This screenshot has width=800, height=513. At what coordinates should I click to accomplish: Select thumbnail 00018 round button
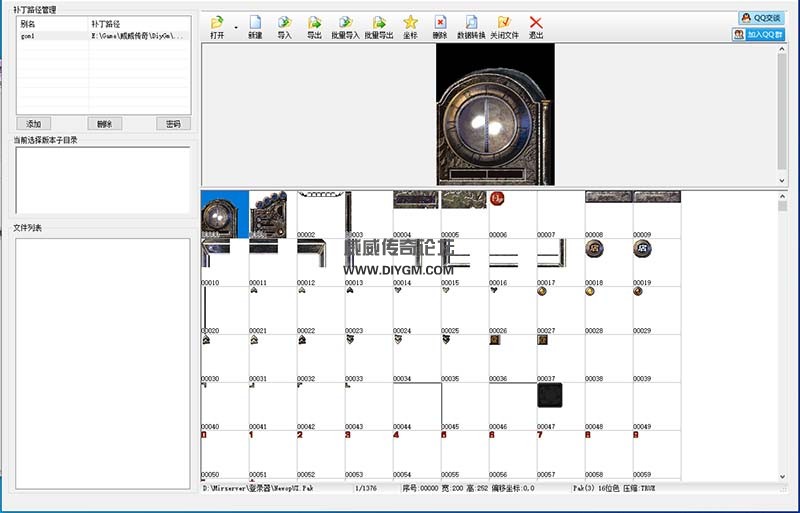pyautogui.click(x=608, y=262)
